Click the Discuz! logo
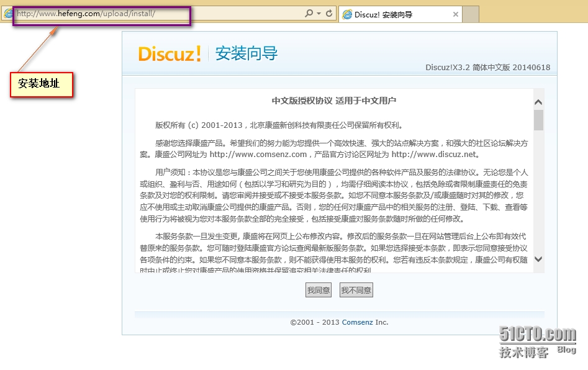The width and height of the screenshot is (588, 370). [x=170, y=54]
